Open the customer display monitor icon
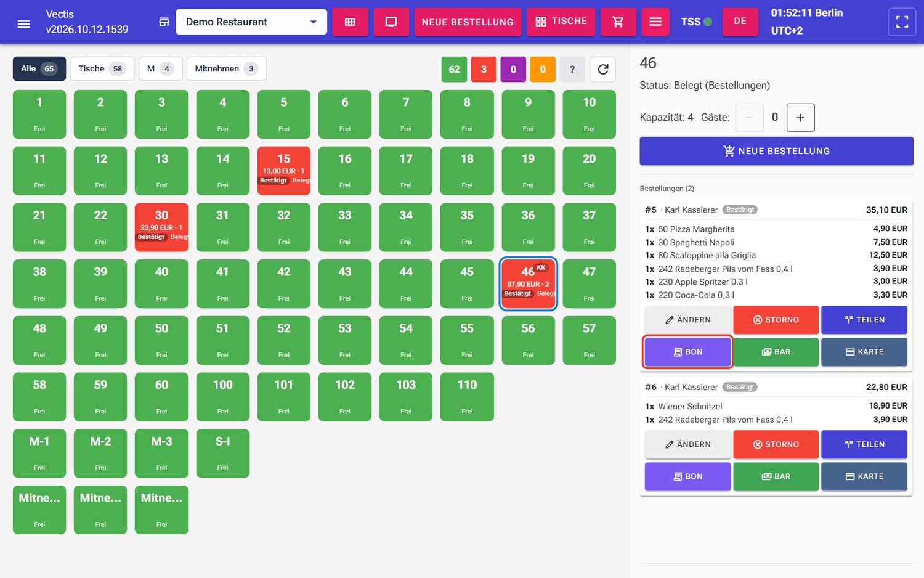 pyautogui.click(x=391, y=22)
